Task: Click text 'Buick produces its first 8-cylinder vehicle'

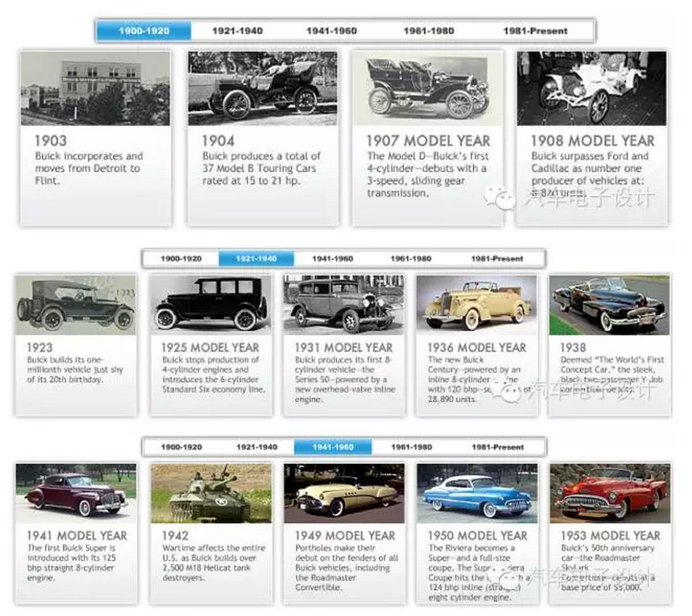Action: [x=345, y=380]
